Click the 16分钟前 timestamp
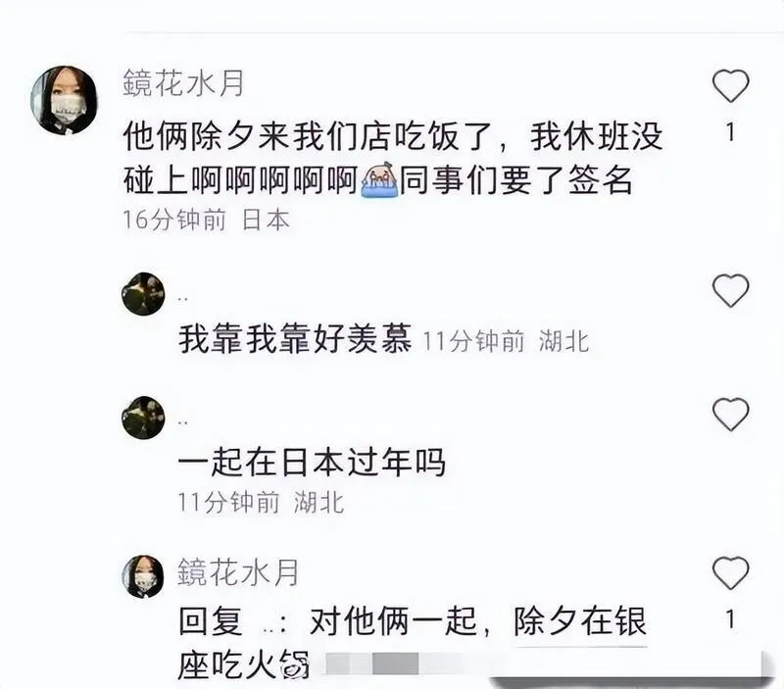784x689 pixels. coord(174,220)
